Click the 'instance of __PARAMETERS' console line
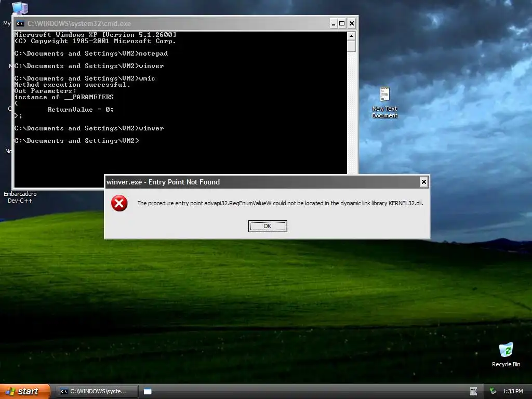Viewport: 532px width, 399px height. click(x=64, y=97)
